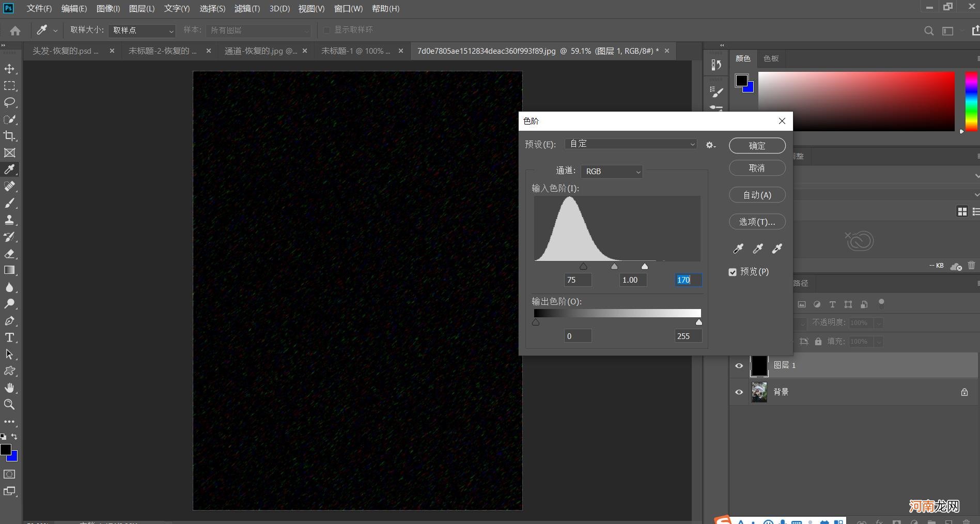The image size is (980, 524).
Task: Select the Healing Brush tool
Action: click(9, 187)
